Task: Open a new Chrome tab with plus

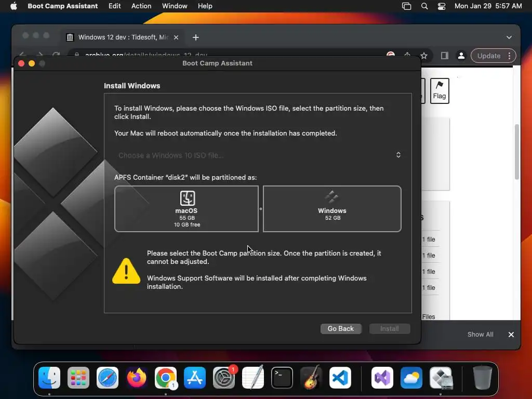Action: pyautogui.click(x=196, y=37)
